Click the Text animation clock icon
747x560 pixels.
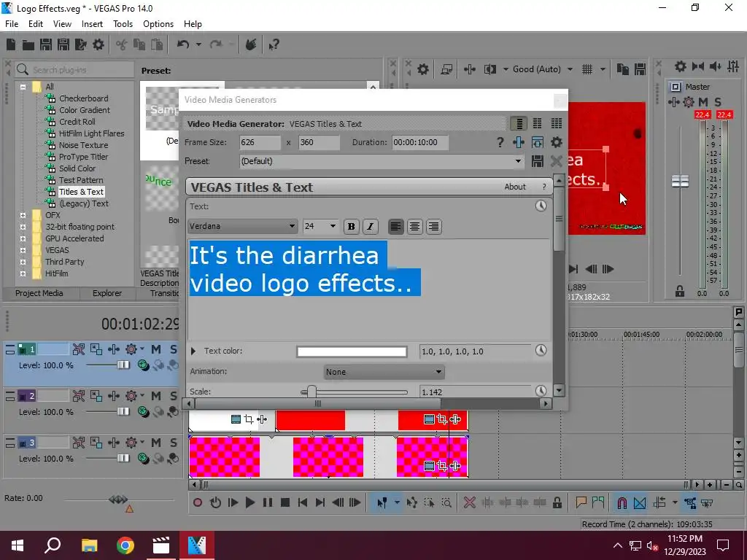pyautogui.click(x=541, y=206)
